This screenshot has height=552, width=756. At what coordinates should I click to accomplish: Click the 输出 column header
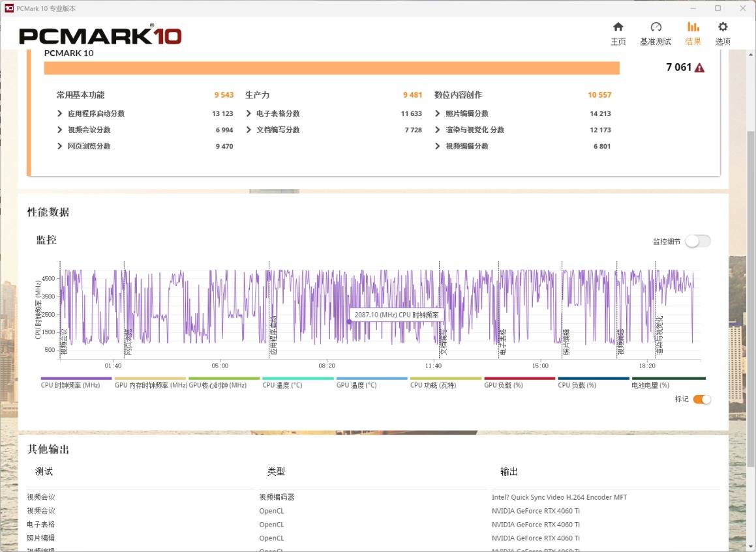tap(509, 472)
